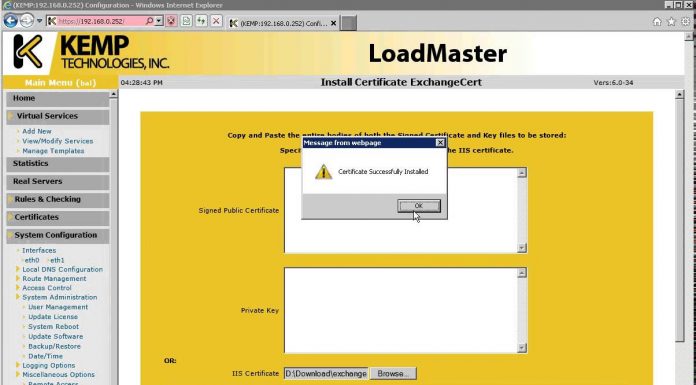Click the main menu sidebar scroll-up arrow
696x385 pixels.
(x=113, y=94)
